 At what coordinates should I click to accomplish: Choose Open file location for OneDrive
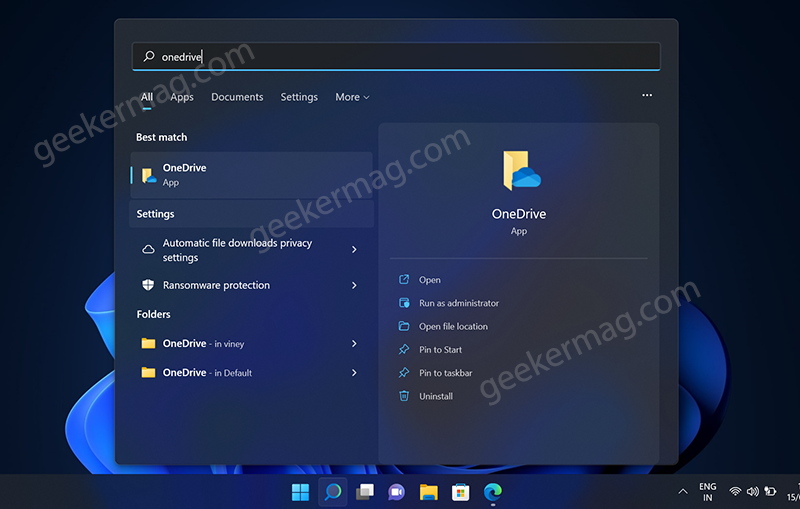453,326
